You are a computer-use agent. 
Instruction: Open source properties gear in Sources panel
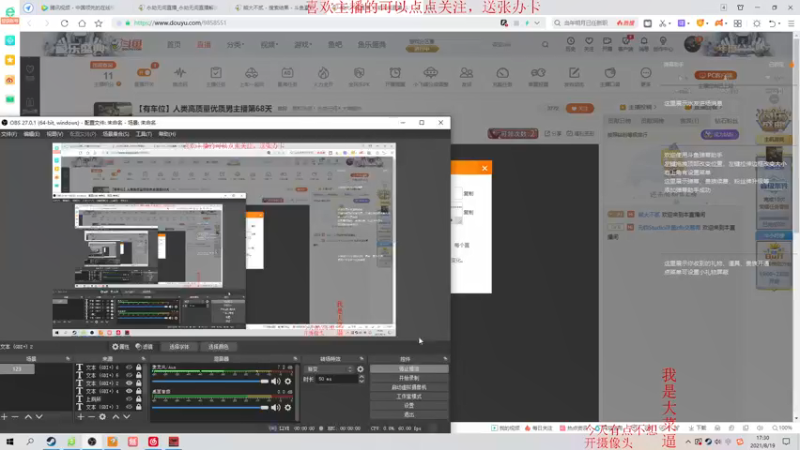coord(103,417)
